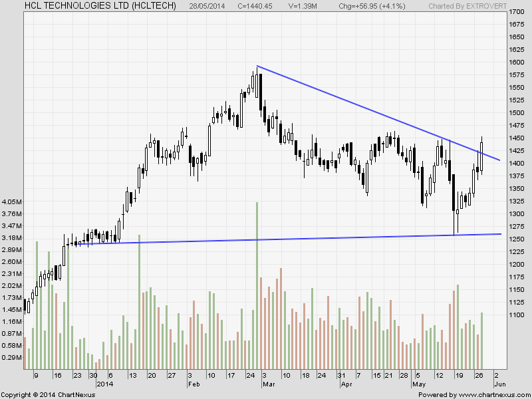
Task: Select the right end of horizontal support line
Action: pos(500,234)
